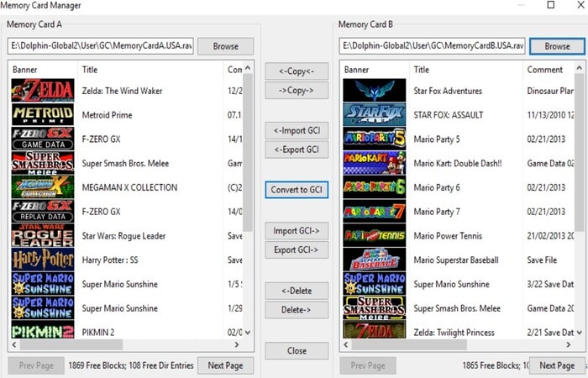
Task: Click Card A vertical scrollbar up arrow
Action: pos(248,68)
